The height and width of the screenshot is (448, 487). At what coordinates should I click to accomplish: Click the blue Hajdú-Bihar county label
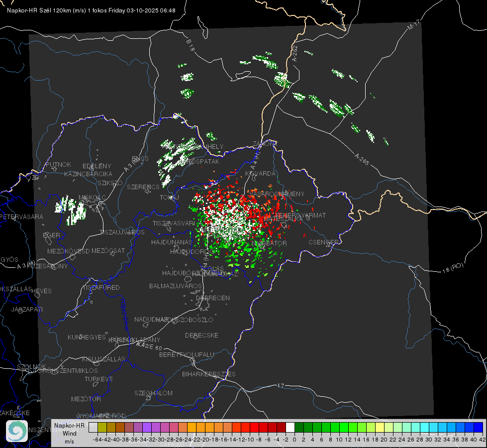(124, 315)
